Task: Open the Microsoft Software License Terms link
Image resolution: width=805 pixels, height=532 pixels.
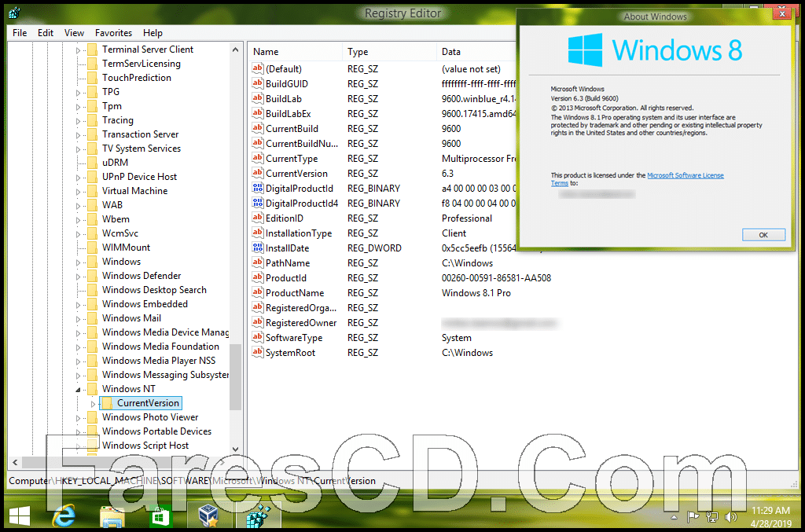Action: pyautogui.click(x=685, y=175)
